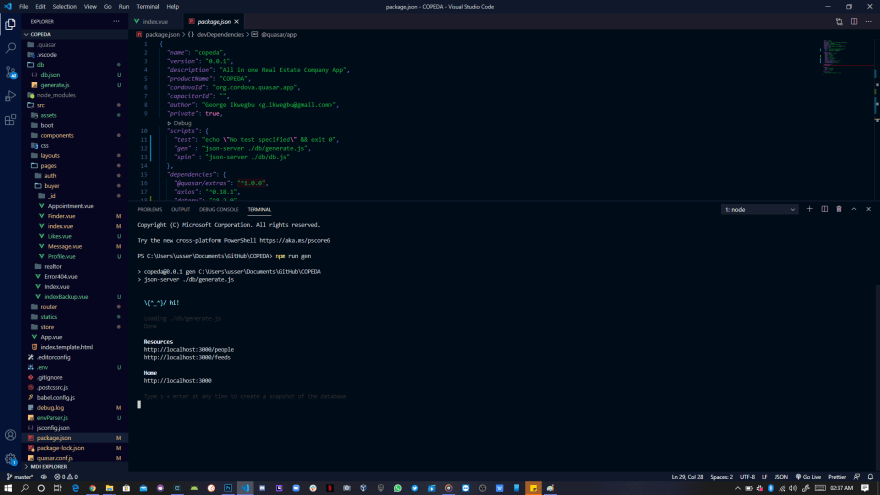Expand the Debug codelens in package.json
This screenshot has width=880, height=495.
click(x=180, y=122)
